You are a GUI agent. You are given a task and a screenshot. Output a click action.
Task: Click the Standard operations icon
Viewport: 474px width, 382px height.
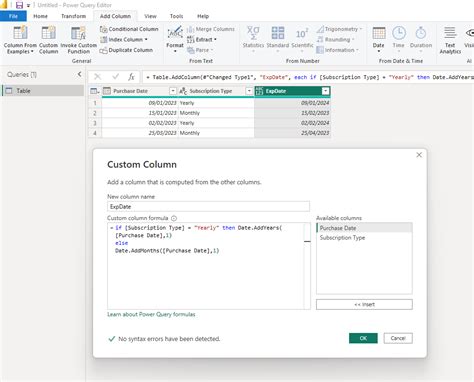click(x=278, y=33)
